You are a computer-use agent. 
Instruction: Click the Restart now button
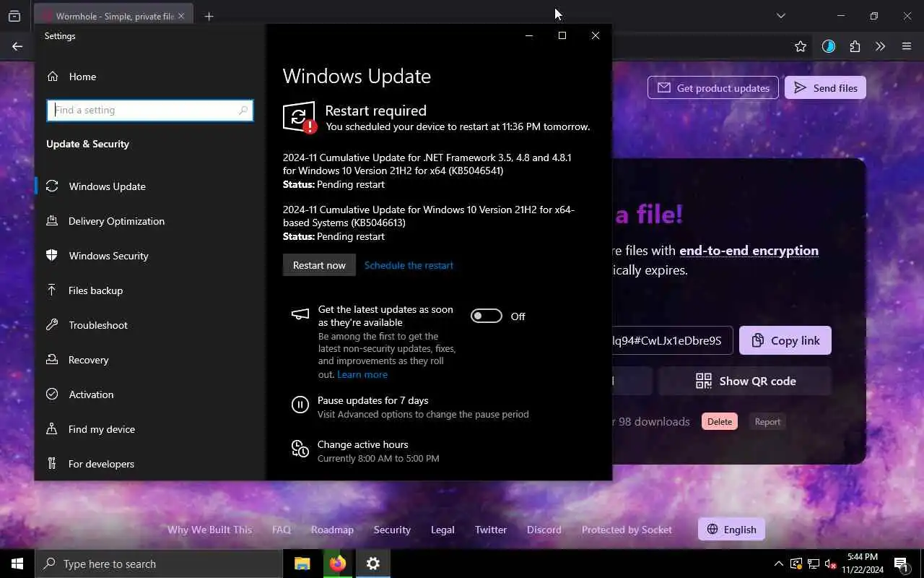(319, 265)
